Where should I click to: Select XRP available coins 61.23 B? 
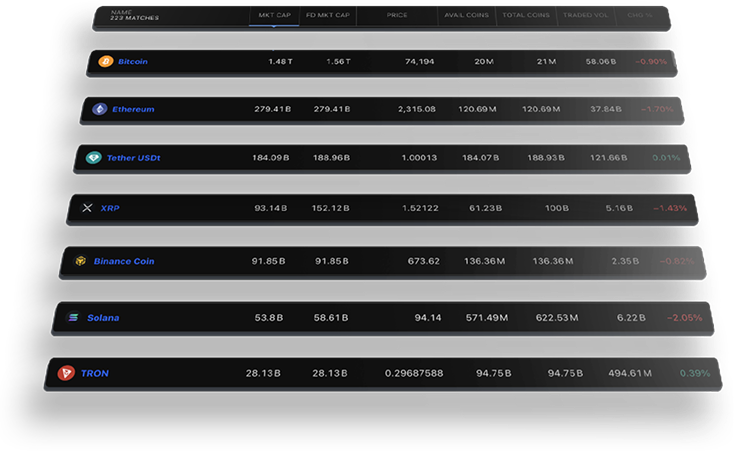485,208
